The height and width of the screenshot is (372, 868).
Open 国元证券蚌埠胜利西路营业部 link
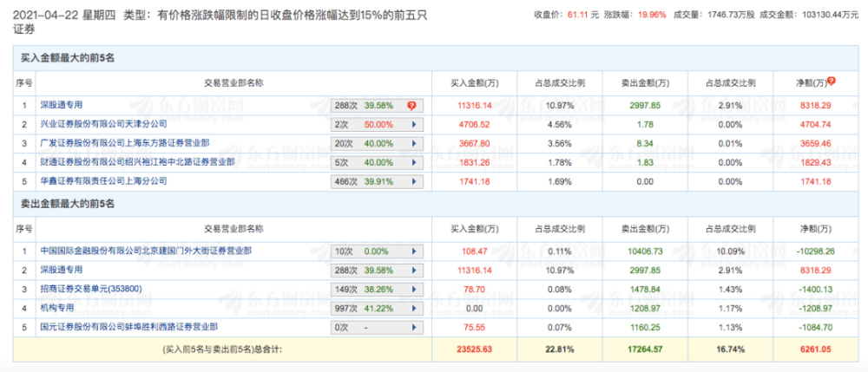pos(129,326)
